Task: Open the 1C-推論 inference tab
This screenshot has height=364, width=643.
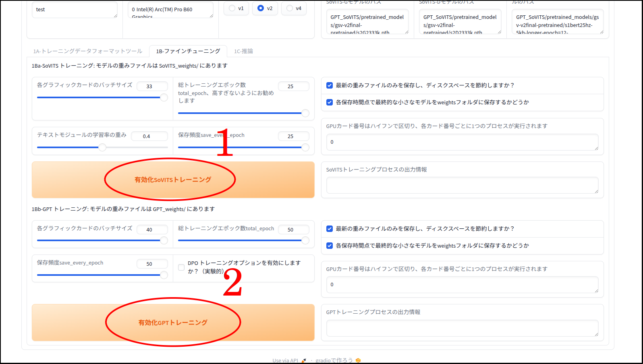Action: coord(244,51)
